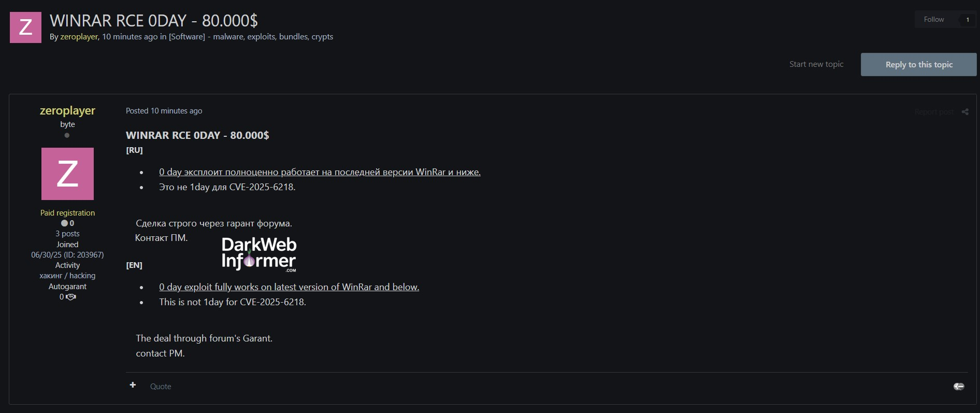
Task: Click the reaction icon at post bottom right
Action: click(959, 387)
